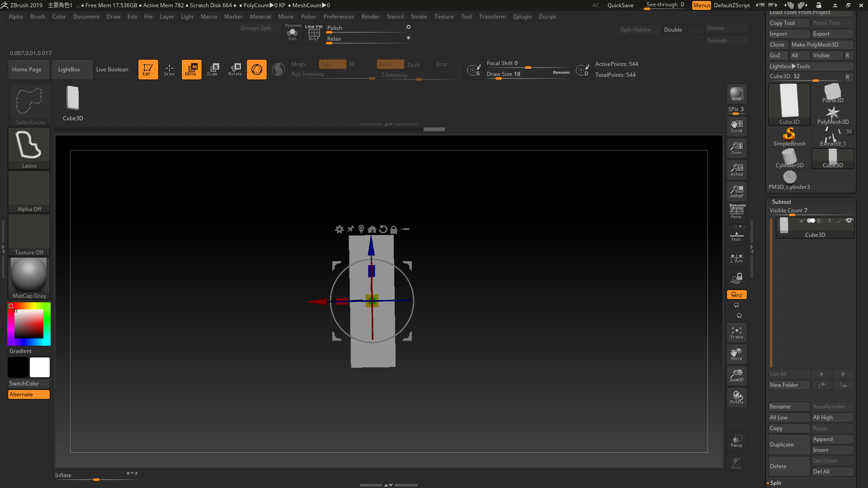Screen dimensions: 868x488
Task: Set canvas to Actual size
Action: [736, 170]
